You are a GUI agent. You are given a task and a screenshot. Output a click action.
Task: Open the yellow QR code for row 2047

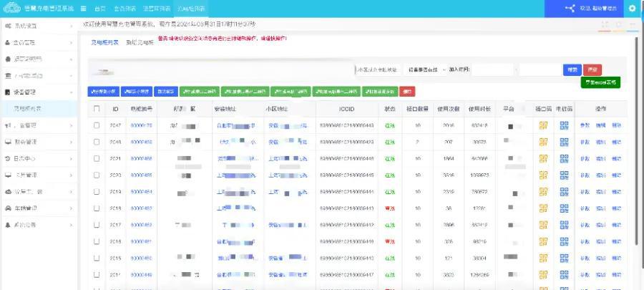click(543, 125)
